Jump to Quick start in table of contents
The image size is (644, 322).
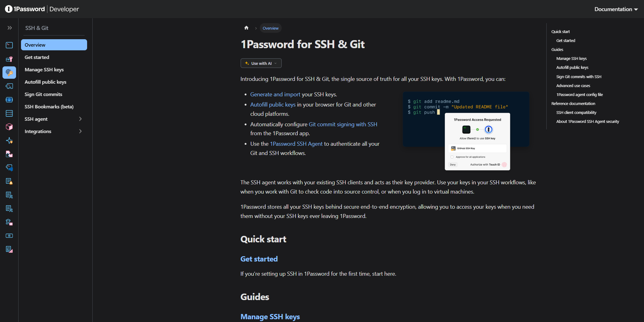click(560, 31)
